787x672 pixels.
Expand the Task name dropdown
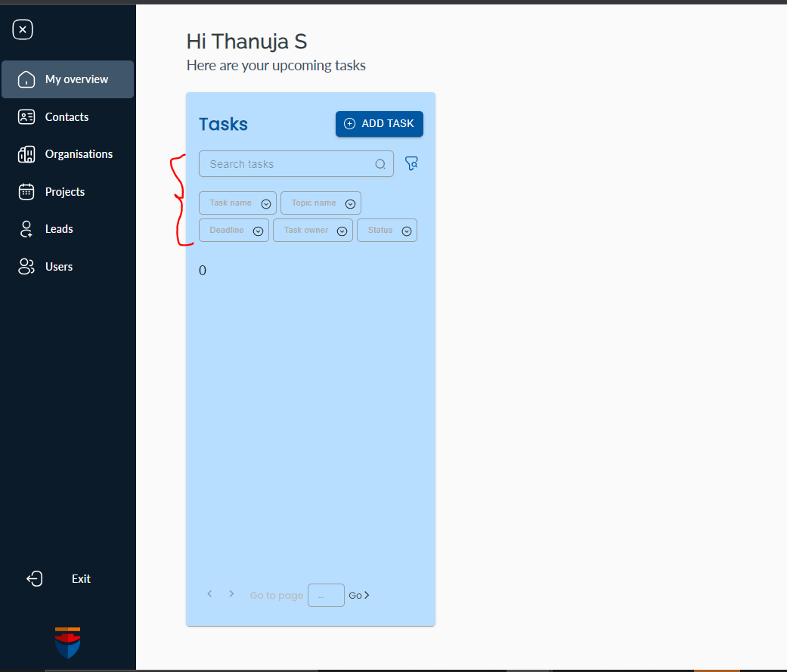click(237, 203)
